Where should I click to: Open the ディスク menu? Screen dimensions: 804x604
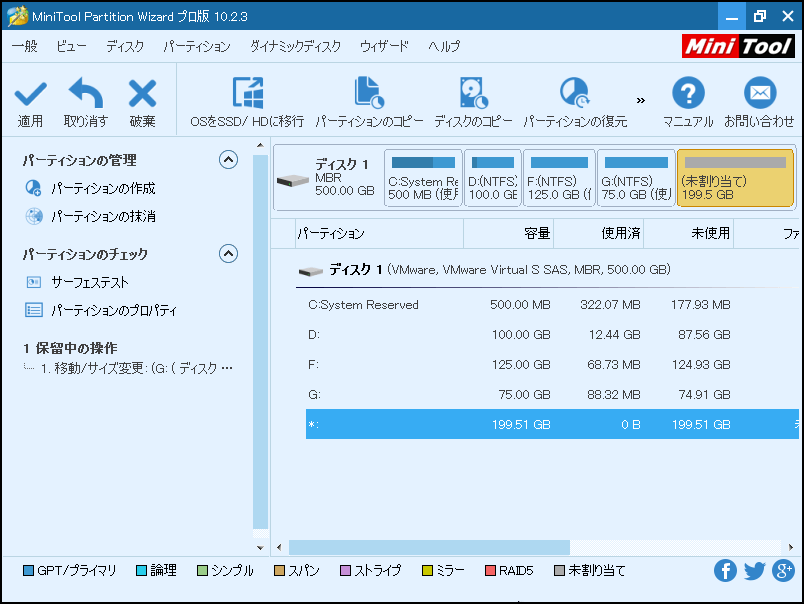pyautogui.click(x=125, y=46)
